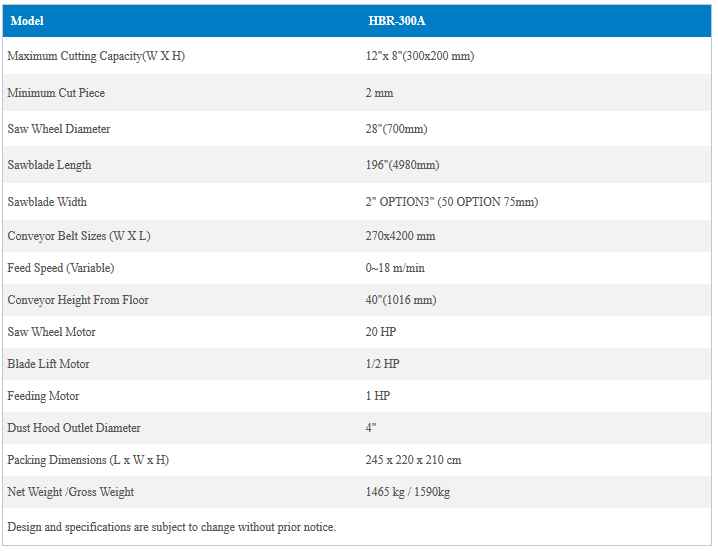This screenshot has width=718, height=551.
Task: Click the 2 mm value cell
Action: coord(380,93)
